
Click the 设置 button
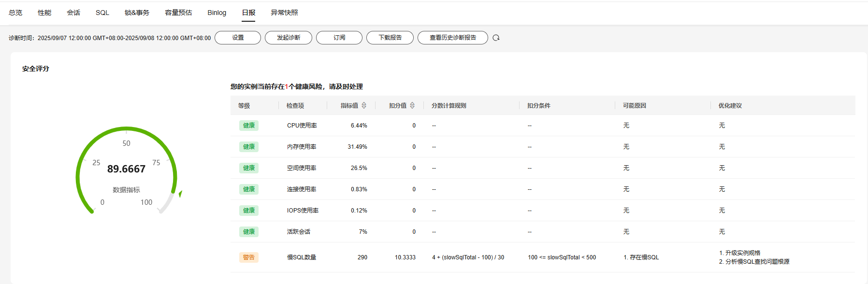click(238, 38)
